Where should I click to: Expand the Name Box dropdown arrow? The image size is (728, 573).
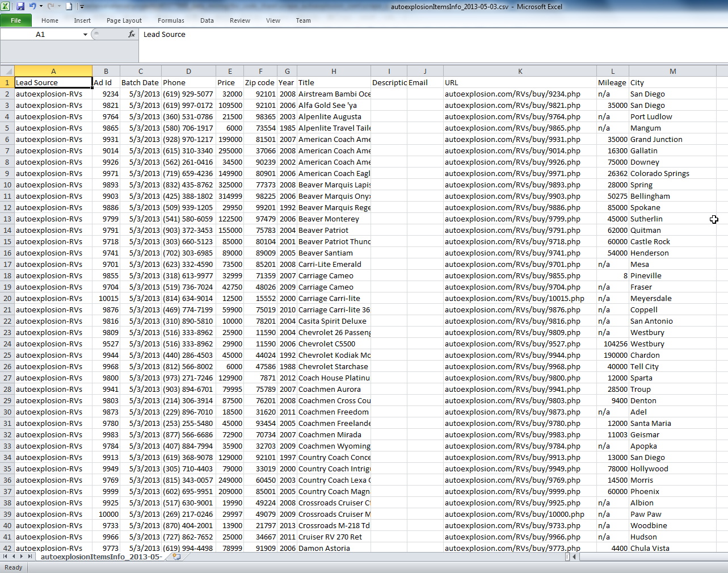pyautogui.click(x=85, y=35)
